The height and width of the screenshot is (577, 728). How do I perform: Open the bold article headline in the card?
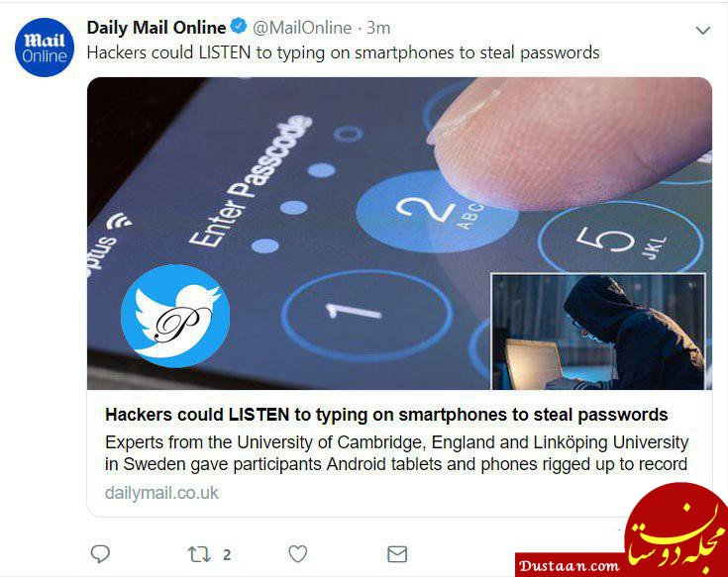[x=386, y=415]
